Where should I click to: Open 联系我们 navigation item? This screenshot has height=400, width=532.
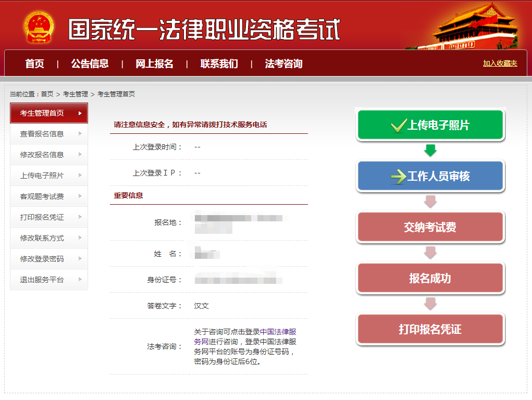[219, 64]
